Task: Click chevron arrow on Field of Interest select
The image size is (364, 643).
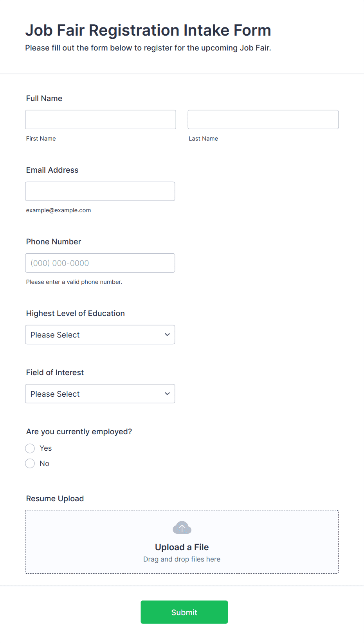Action: pos(167,394)
